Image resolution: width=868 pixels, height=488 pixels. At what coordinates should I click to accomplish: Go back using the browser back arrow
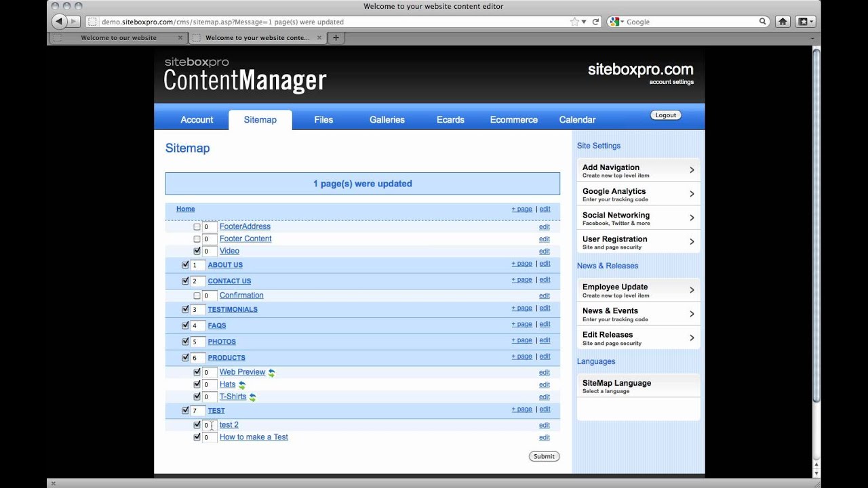(x=60, y=22)
